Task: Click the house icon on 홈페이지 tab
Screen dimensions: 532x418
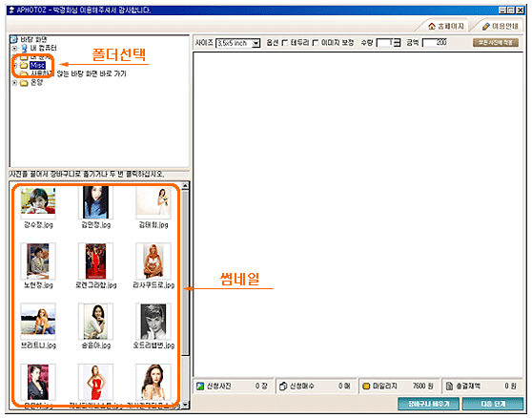Action: (x=432, y=26)
